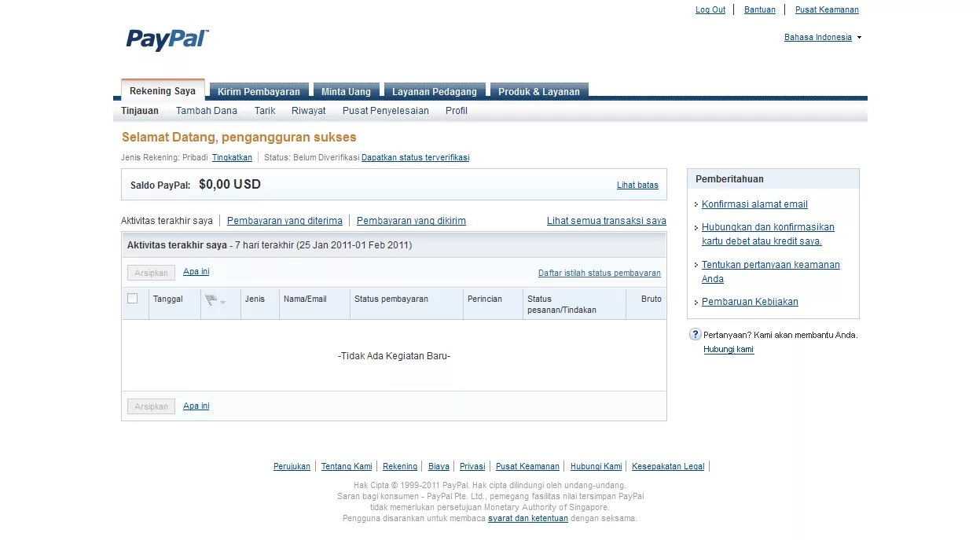Click the upper Arsipkan button

(151, 273)
